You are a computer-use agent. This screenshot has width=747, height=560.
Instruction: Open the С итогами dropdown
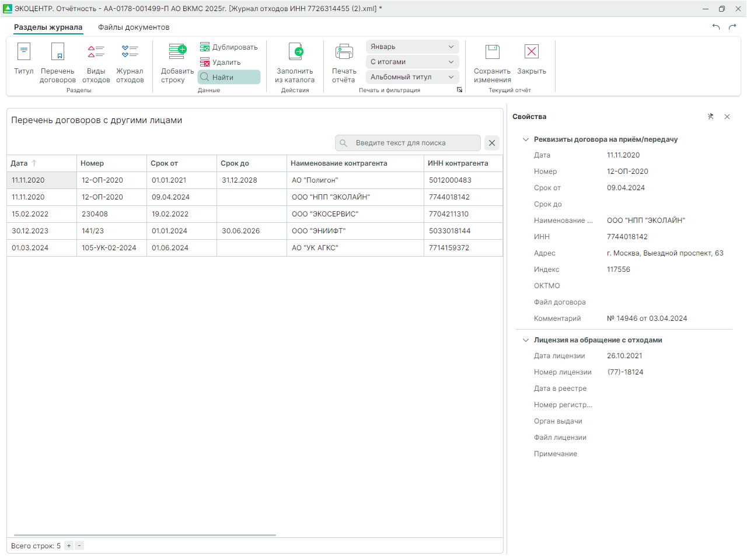pos(412,62)
